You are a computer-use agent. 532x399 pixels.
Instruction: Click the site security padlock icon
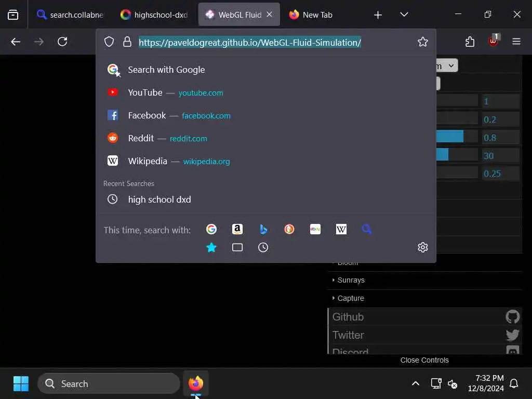click(x=127, y=42)
